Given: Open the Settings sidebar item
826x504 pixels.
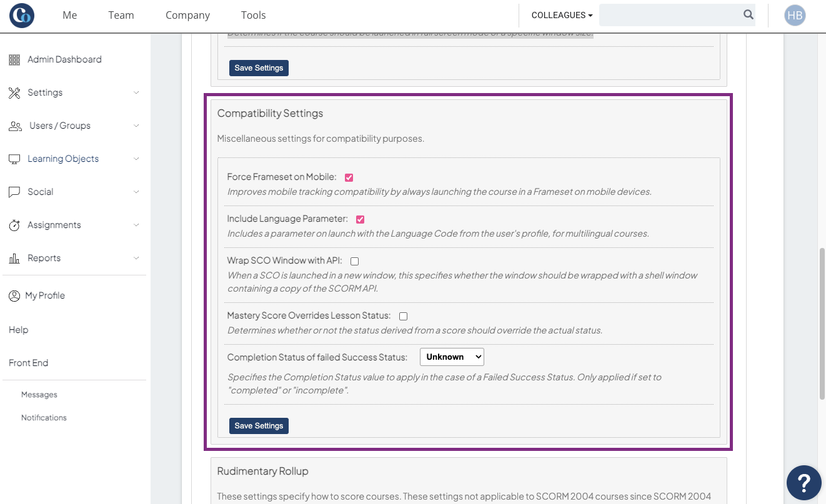Looking at the screenshot, I should coord(45,92).
